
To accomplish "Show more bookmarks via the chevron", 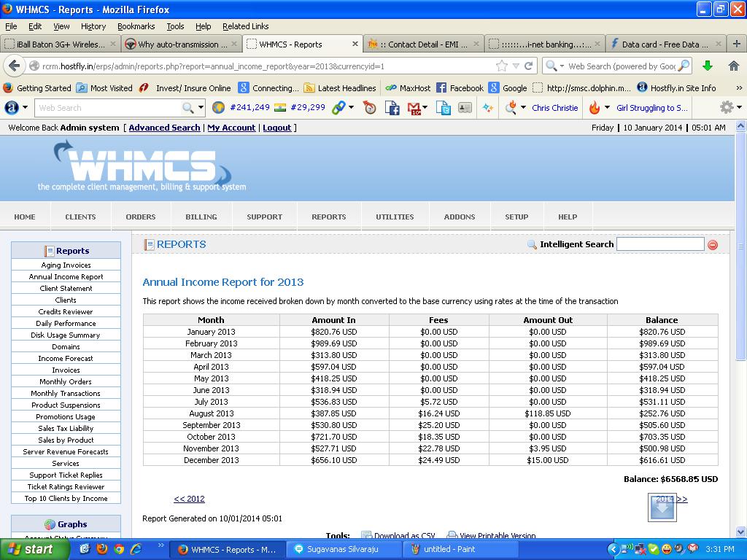I will point(740,87).
